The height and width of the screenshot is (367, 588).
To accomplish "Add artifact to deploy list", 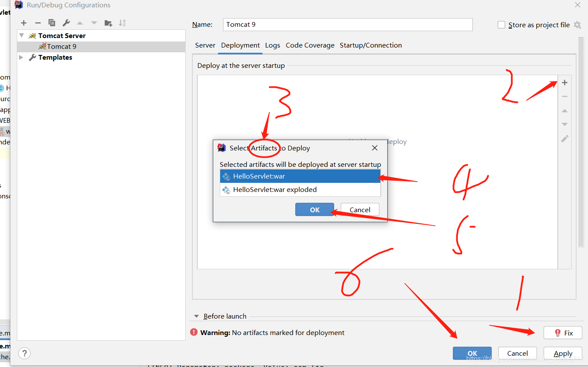I will pyautogui.click(x=565, y=83).
